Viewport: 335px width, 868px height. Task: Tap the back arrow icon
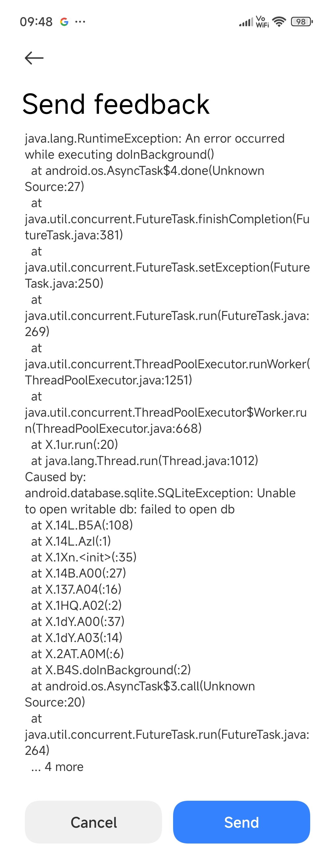coord(34,58)
